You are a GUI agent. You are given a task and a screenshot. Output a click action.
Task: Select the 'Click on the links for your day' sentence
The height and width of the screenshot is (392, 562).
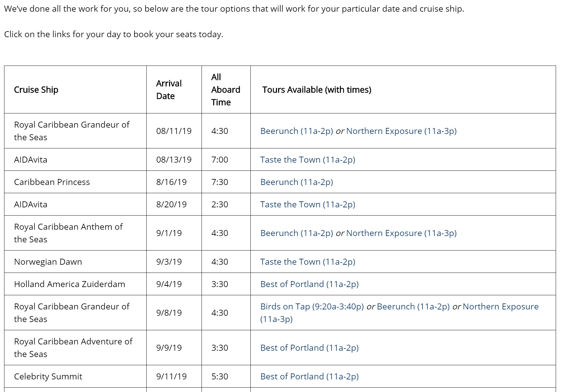(x=114, y=34)
